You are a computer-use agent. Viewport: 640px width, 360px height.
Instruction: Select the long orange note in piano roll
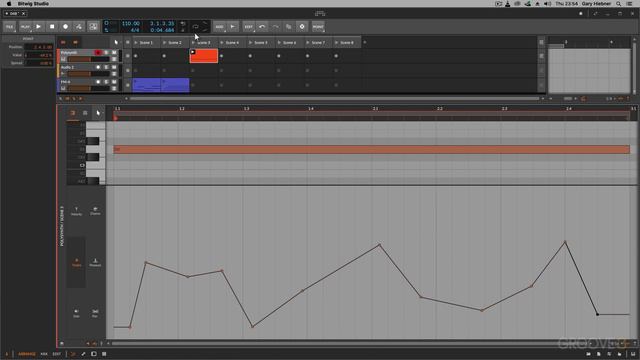pyautogui.click(x=371, y=149)
